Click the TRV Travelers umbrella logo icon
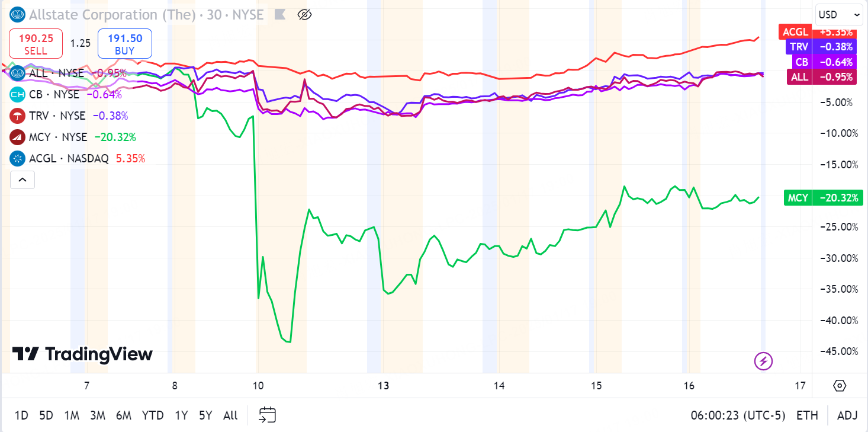The image size is (868, 432). coord(18,116)
